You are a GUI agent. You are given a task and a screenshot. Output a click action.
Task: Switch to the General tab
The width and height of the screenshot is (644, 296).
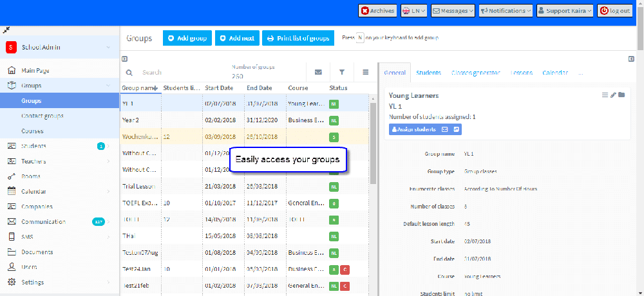click(x=395, y=73)
